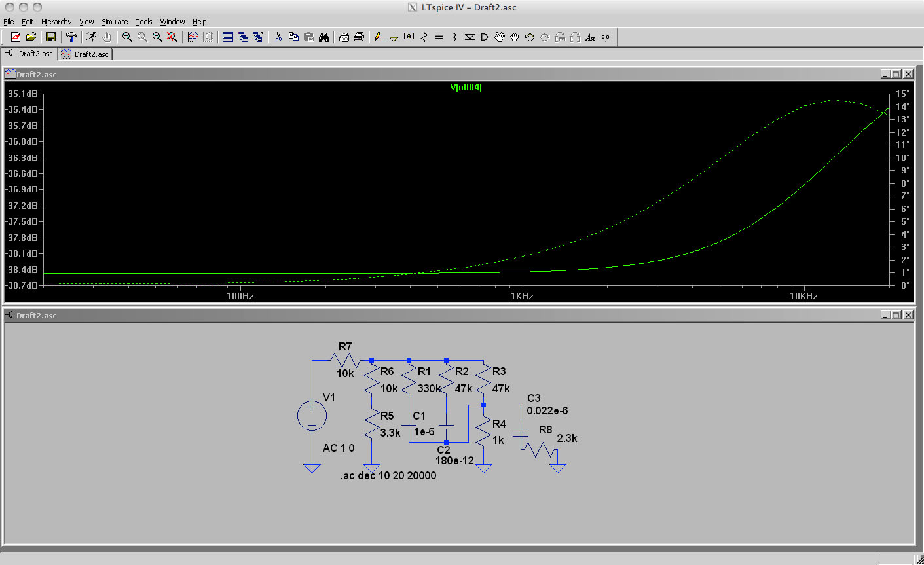Click the V1 voltage source symbol
This screenshot has width=924, height=565.
pos(312,416)
